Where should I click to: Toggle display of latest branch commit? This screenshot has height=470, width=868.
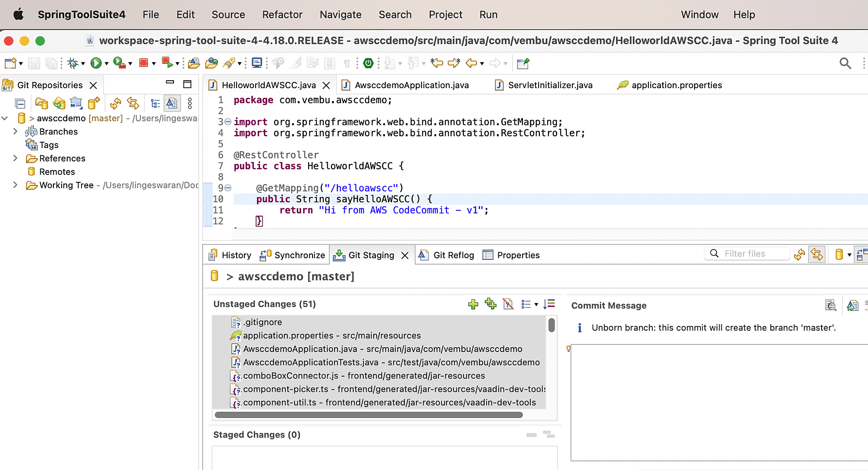pos(172,103)
